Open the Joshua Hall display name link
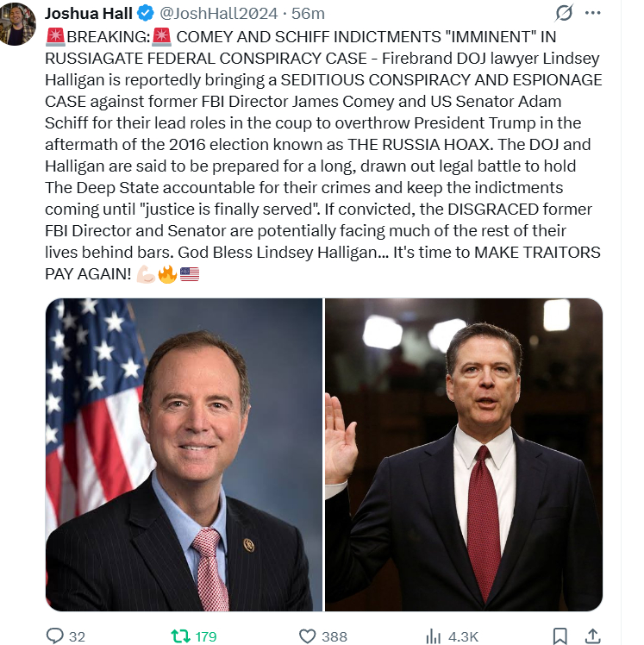This screenshot has width=644, height=645. pos(88,14)
